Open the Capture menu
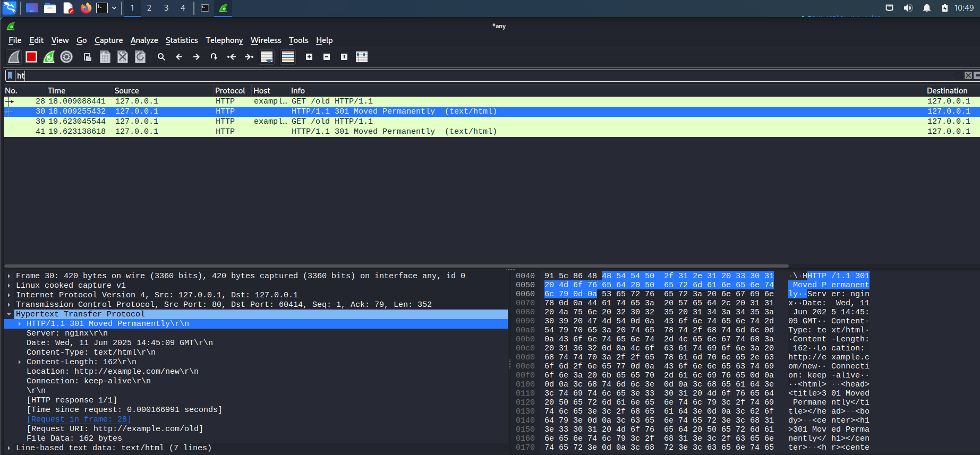The image size is (980, 455). [108, 40]
